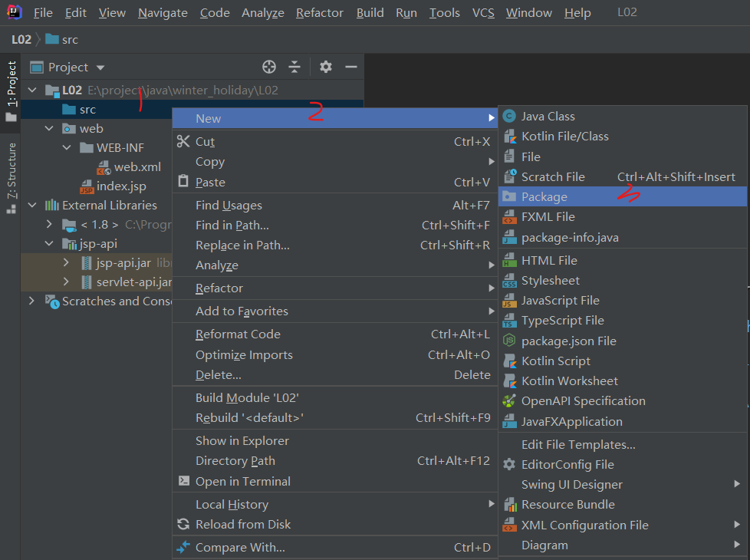The image size is (750, 560).
Task: Click the Package folder icon
Action: (509, 196)
